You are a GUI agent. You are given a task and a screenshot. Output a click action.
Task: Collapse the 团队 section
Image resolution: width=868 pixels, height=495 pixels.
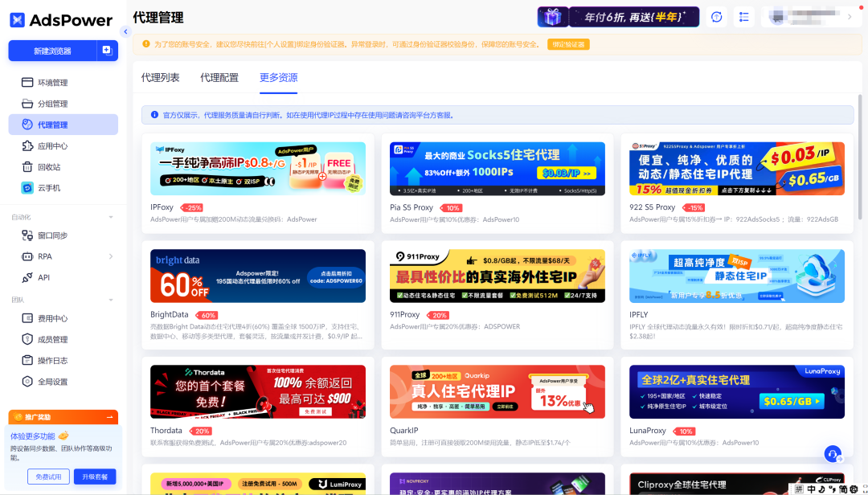click(111, 300)
